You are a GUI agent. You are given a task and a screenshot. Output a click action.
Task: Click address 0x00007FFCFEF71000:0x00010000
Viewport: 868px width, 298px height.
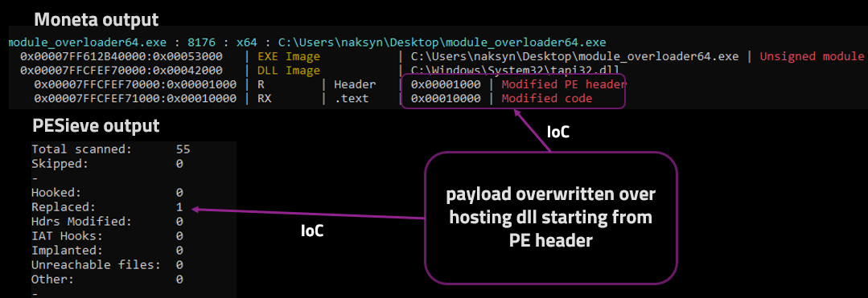pyautogui.click(x=135, y=99)
